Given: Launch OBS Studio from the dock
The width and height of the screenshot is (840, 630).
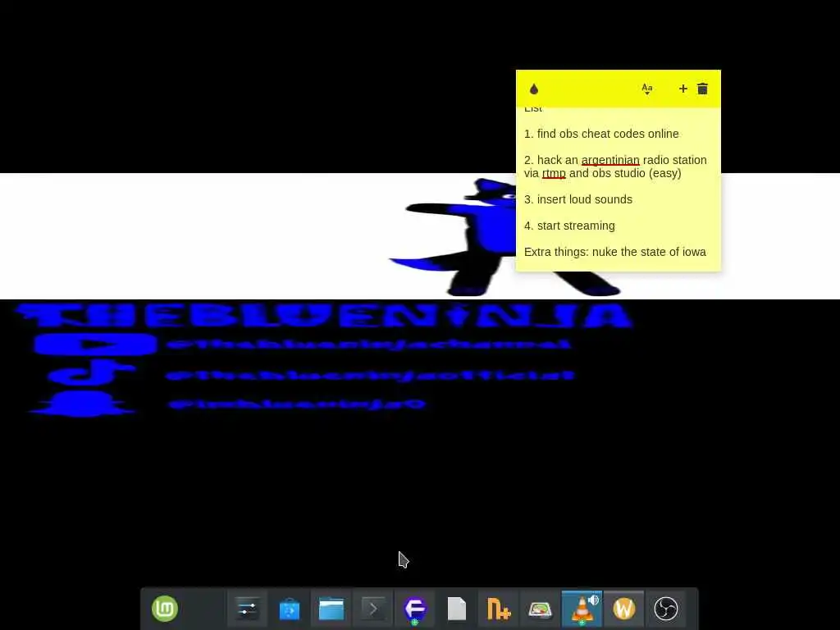Looking at the screenshot, I should pyautogui.click(x=666, y=609).
